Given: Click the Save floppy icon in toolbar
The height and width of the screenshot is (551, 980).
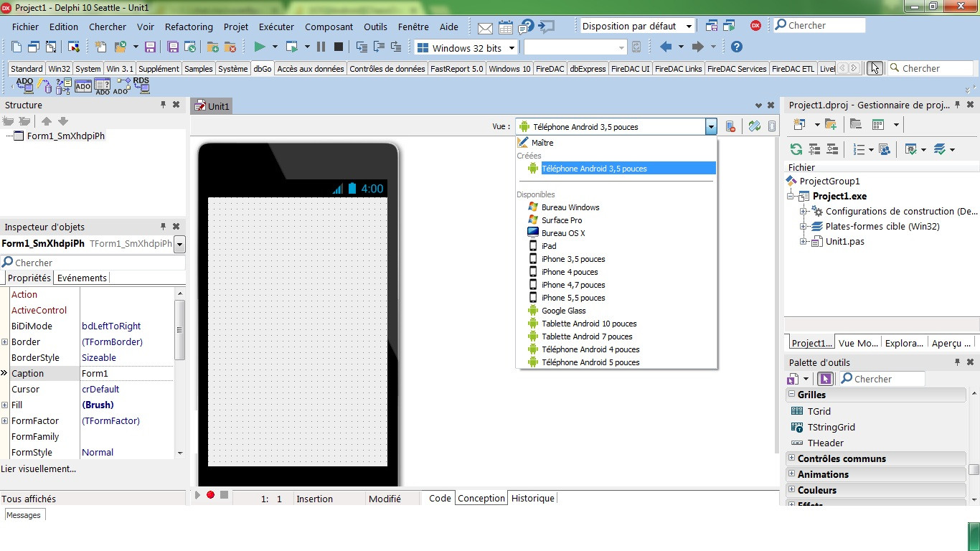Looking at the screenshot, I should pyautogui.click(x=150, y=47).
